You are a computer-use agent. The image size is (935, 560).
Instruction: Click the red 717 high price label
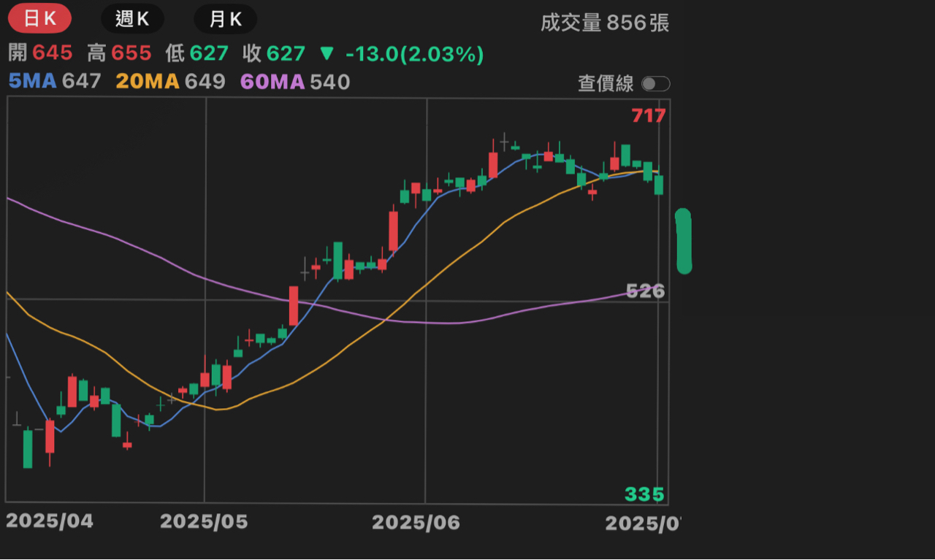[x=649, y=115]
